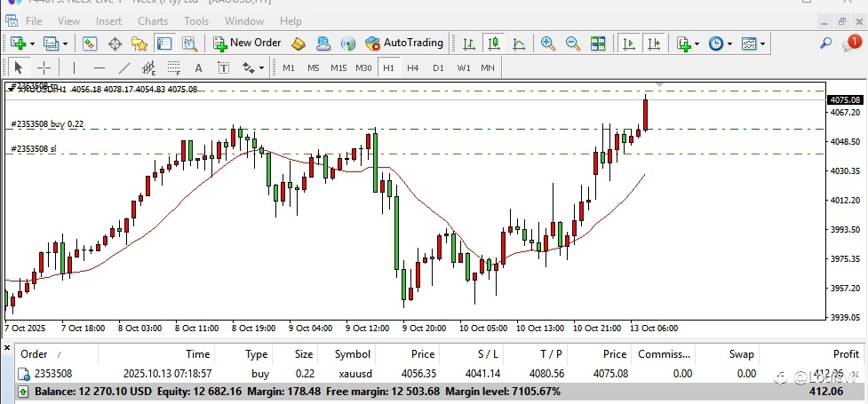The image size is (868, 404).
Task: Click the #2353508 sl line label
Action: [34, 148]
